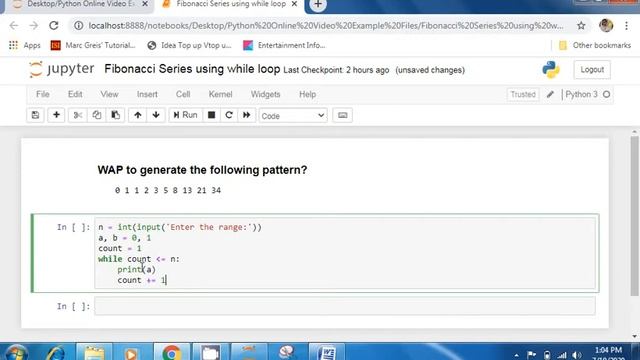Viewport: 640px width, 360px height.
Task: Open Internet Explorer from the taskbar
Action: pos(56,353)
